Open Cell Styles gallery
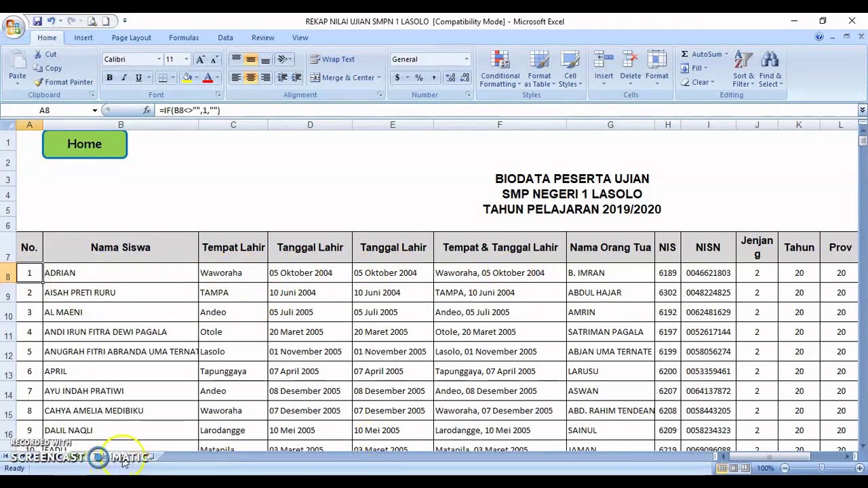The height and width of the screenshot is (488, 868). pos(570,69)
